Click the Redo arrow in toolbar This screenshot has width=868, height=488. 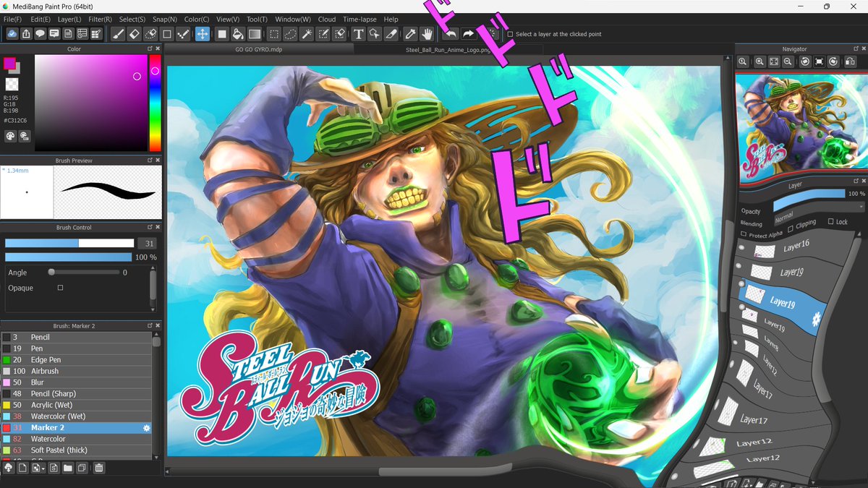pyautogui.click(x=468, y=34)
